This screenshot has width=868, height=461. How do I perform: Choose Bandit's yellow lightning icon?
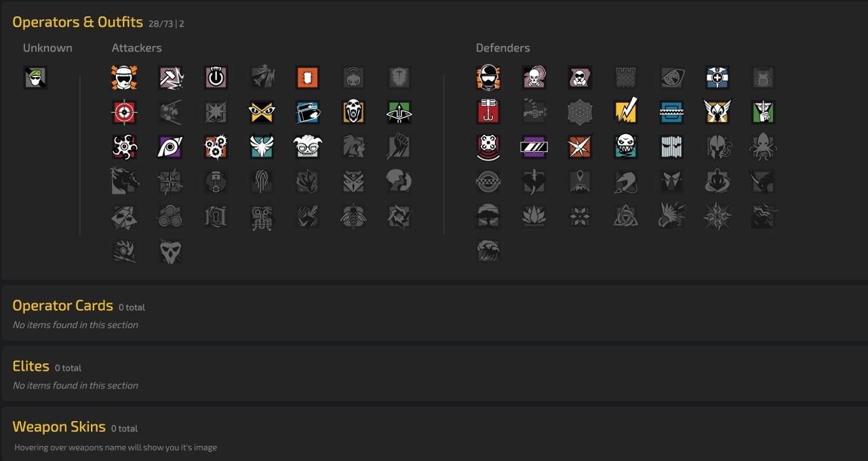click(x=626, y=113)
